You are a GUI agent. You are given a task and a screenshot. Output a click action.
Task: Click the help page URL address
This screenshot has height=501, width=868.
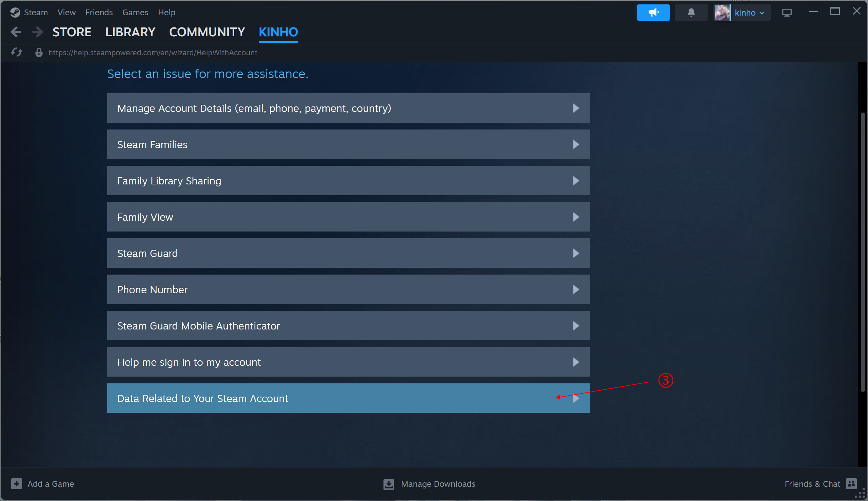[x=153, y=52]
